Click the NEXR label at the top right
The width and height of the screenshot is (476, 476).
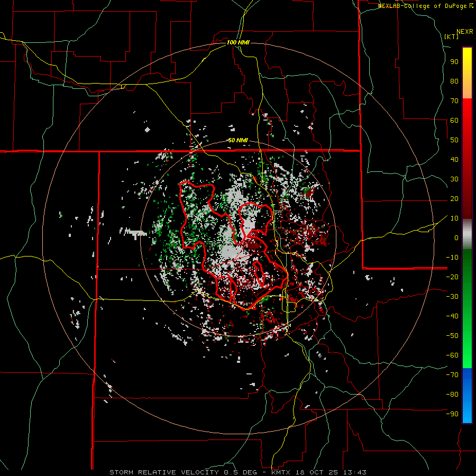(x=465, y=32)
